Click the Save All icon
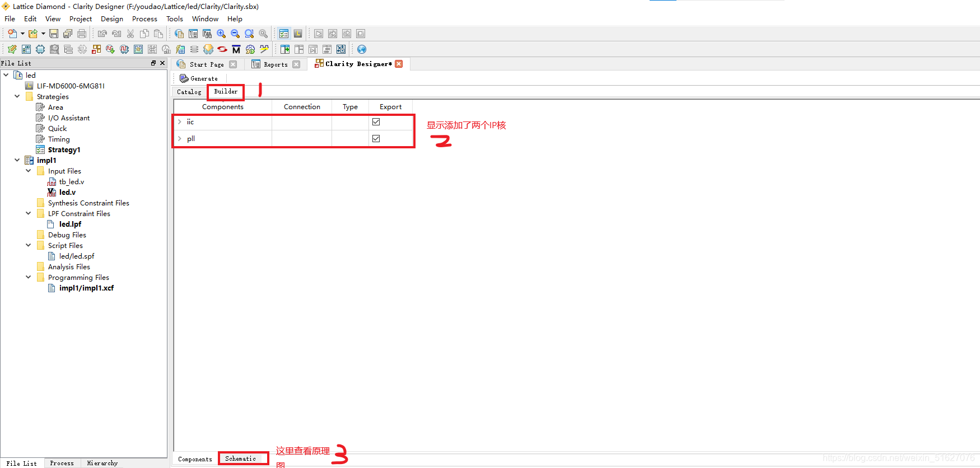This screenshot has height=468, width=980. click(68, 34)
